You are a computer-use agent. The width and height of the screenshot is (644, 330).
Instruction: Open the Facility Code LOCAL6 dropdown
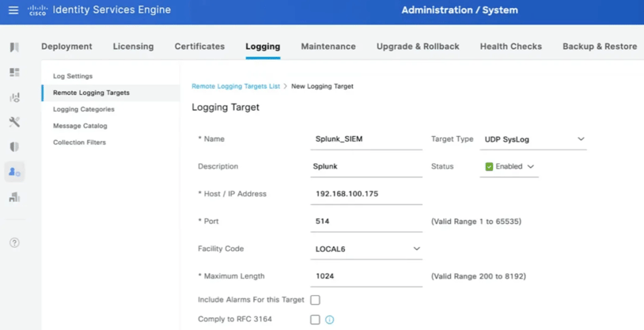point(366,249)
